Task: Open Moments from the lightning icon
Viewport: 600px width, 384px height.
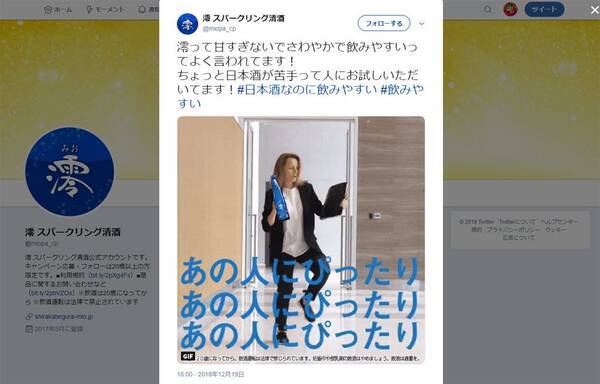Action: tap(89, 10)
